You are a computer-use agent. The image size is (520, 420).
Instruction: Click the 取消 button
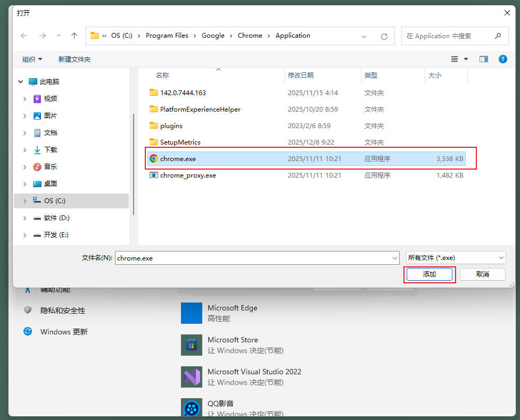(482, 274)
